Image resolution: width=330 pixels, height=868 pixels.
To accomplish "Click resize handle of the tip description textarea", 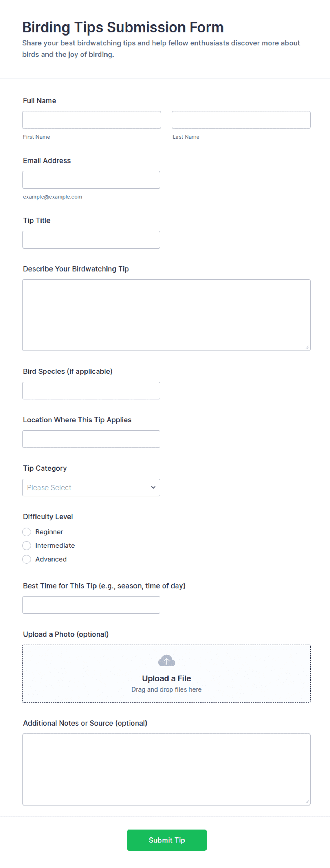I will [307, 347].
